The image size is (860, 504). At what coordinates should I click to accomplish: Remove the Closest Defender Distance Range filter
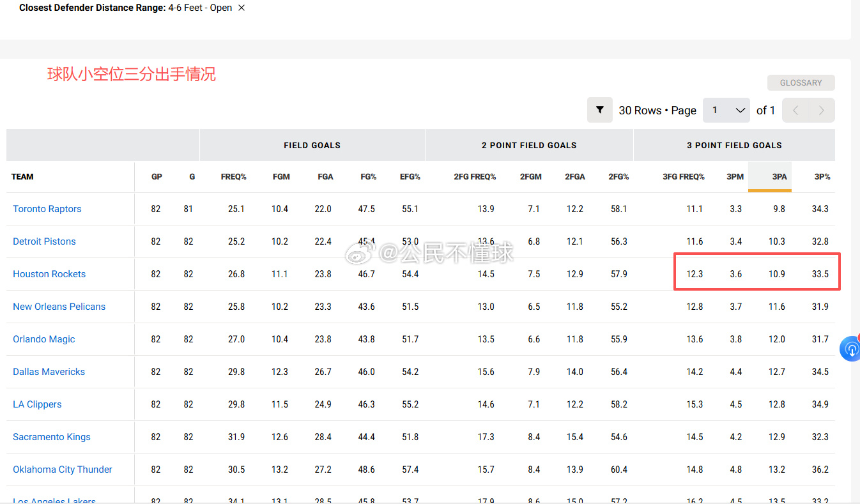coord(241,8)
